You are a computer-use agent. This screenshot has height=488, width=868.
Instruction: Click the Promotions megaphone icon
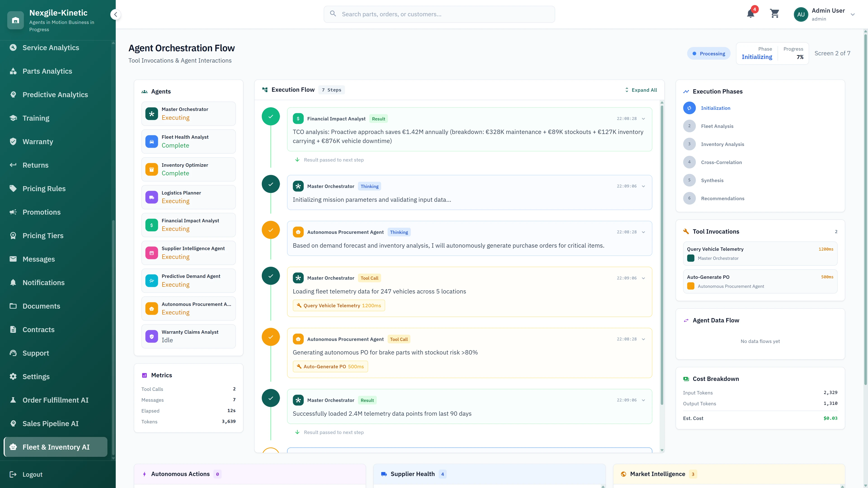(13, 212)
